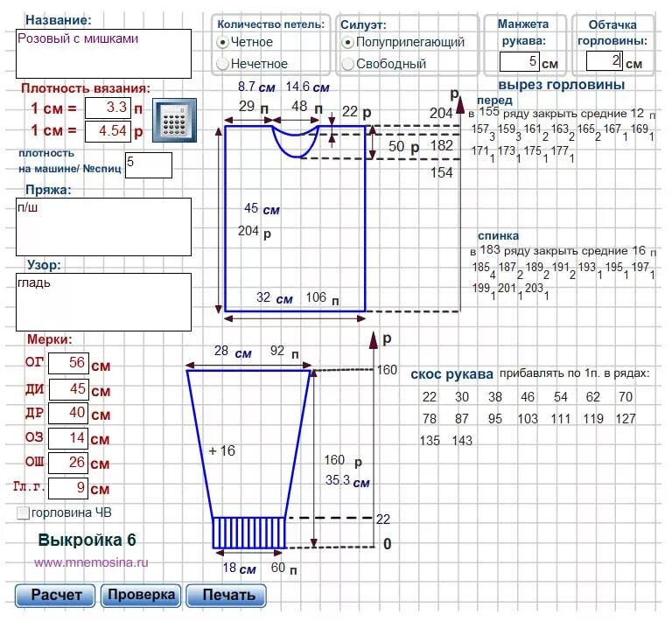This screenshot has height=621, width=672.
Task: Click sleeve increase row value 22
Action: (430, 397)
